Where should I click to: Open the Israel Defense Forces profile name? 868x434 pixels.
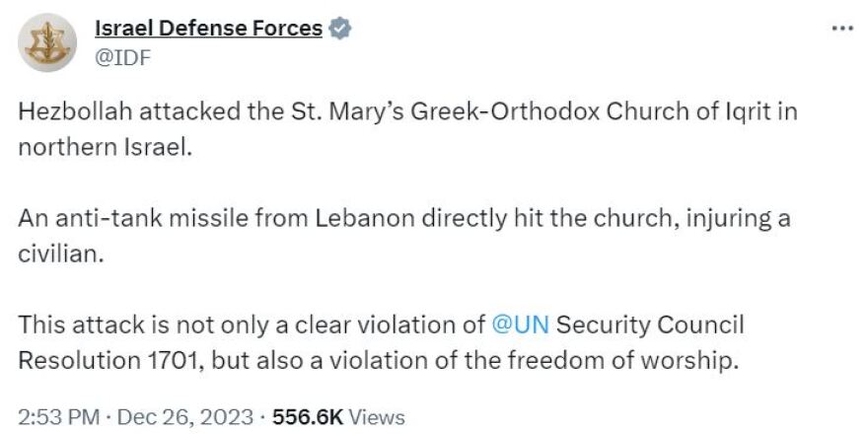[x=208, y=29]
